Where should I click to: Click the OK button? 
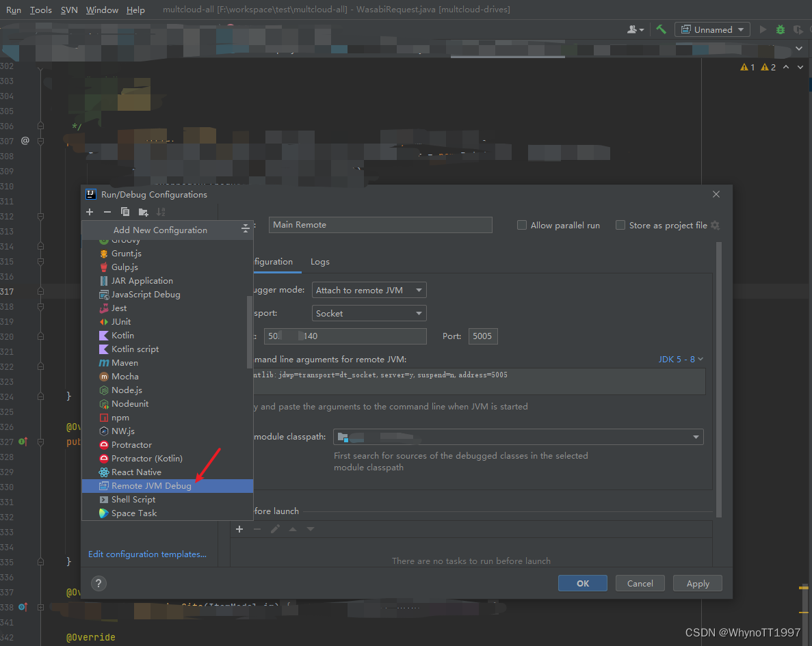click(583, 583)
